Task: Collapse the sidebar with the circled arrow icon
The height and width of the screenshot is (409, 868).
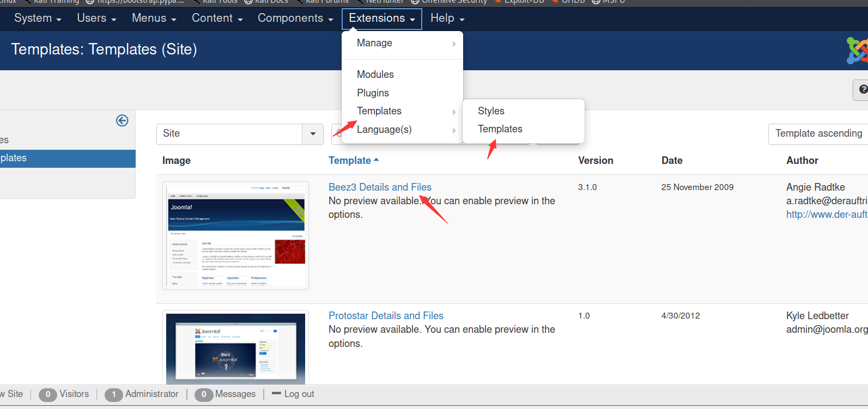Action: pos(122,120)
